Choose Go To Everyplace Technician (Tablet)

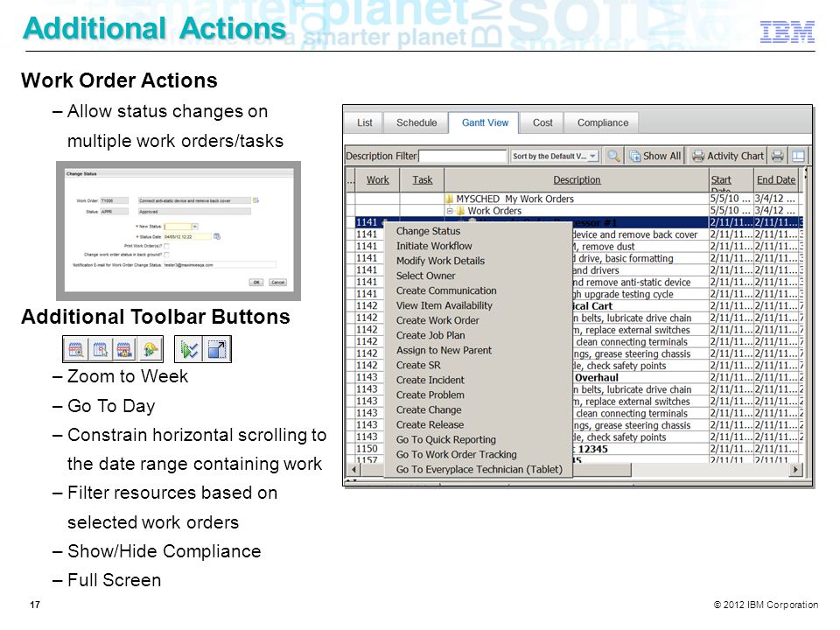[x=479, y=469]
